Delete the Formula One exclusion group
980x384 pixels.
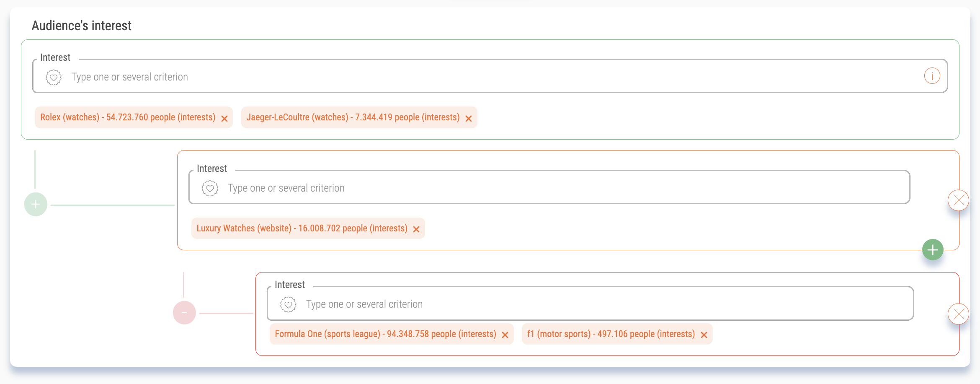[x=958, y=314]
